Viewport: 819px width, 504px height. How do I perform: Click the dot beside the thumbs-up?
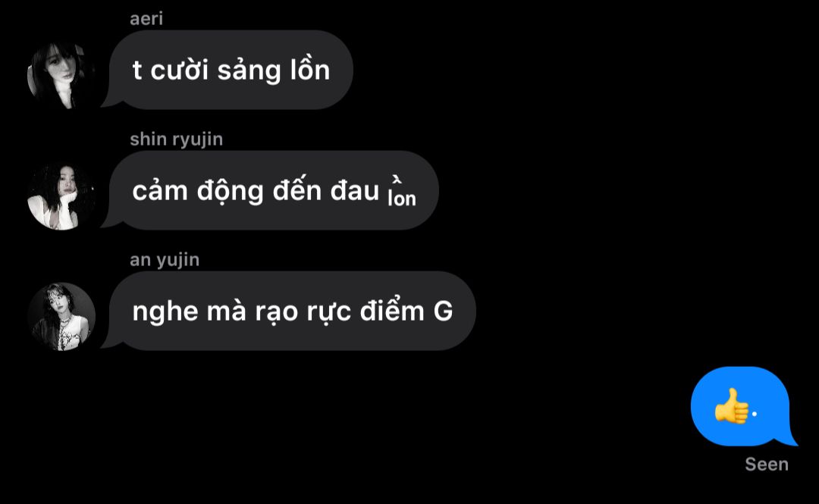755,414
